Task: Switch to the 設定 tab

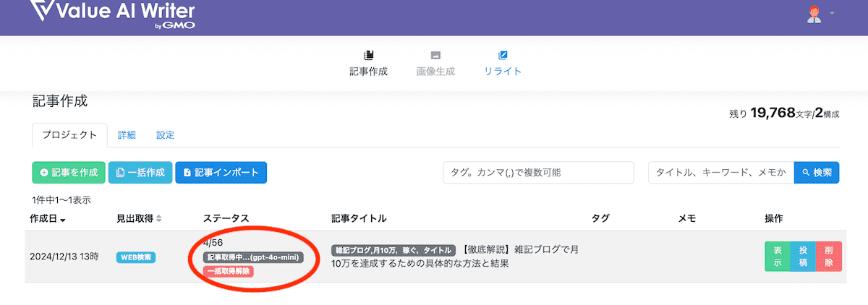Action: [x=165, y=135]
